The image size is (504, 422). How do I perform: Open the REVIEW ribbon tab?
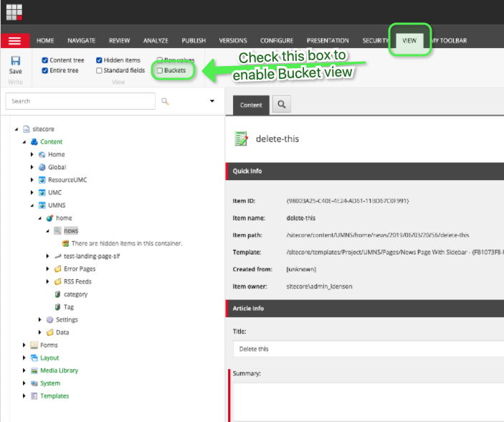pyautogui.click(x=119, y=41)
